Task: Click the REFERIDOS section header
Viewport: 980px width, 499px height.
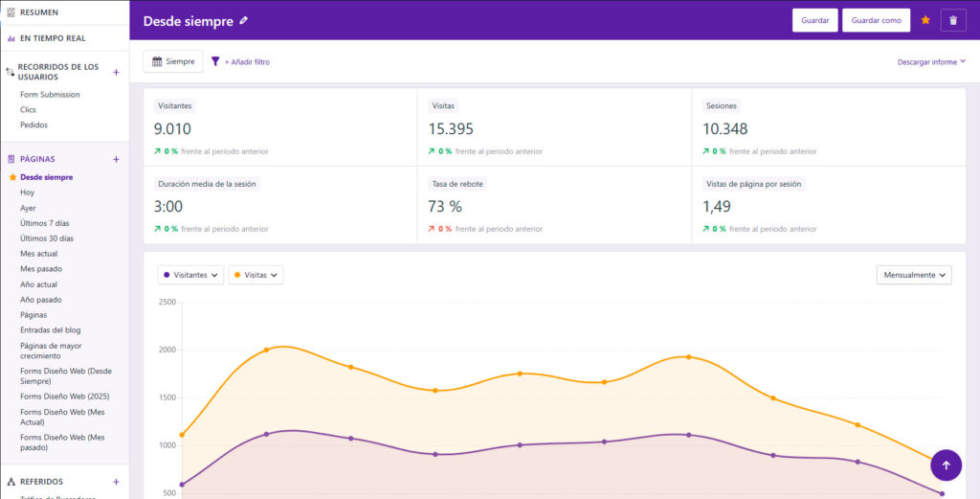Action: [41, 482]
